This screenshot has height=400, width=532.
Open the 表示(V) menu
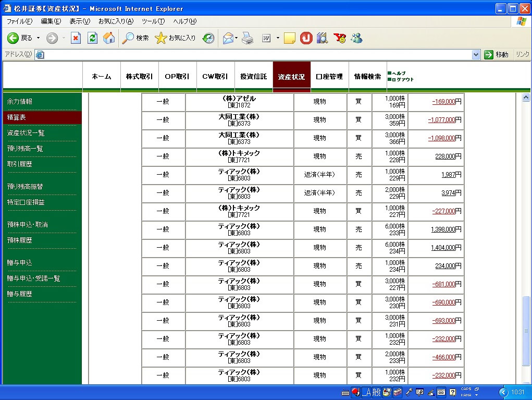[80, 21]
